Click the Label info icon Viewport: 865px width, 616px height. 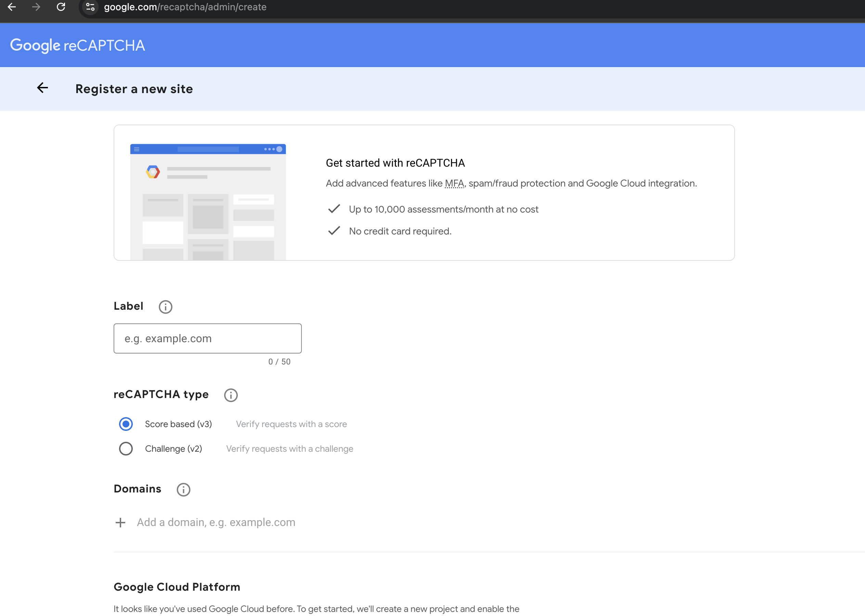[x=165, y=307]
